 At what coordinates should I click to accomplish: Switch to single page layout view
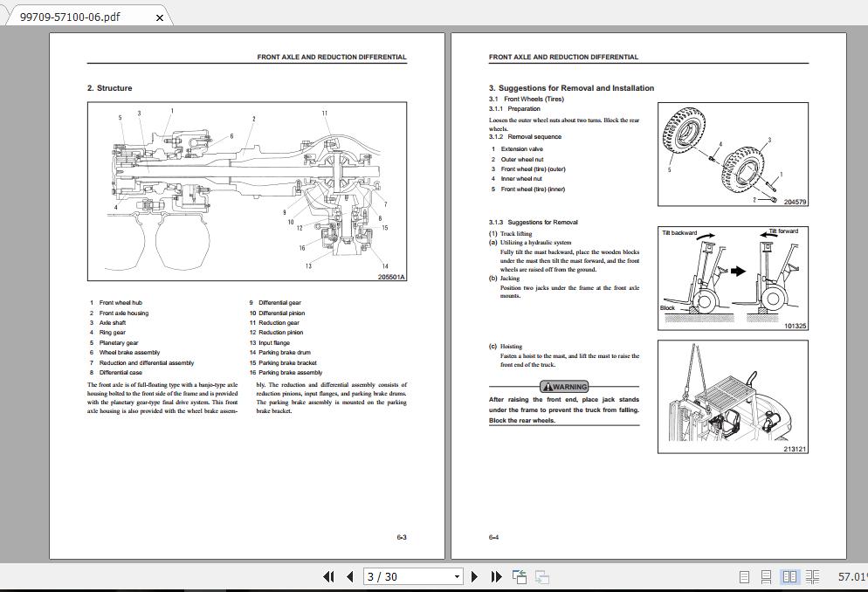click(745, 577)
